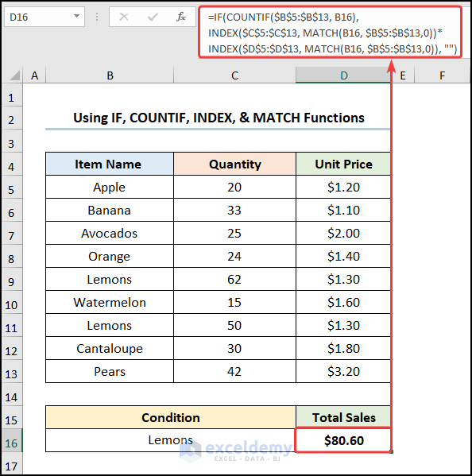
Task: Click the quantity cell showing 42
Action: (234, 372)
